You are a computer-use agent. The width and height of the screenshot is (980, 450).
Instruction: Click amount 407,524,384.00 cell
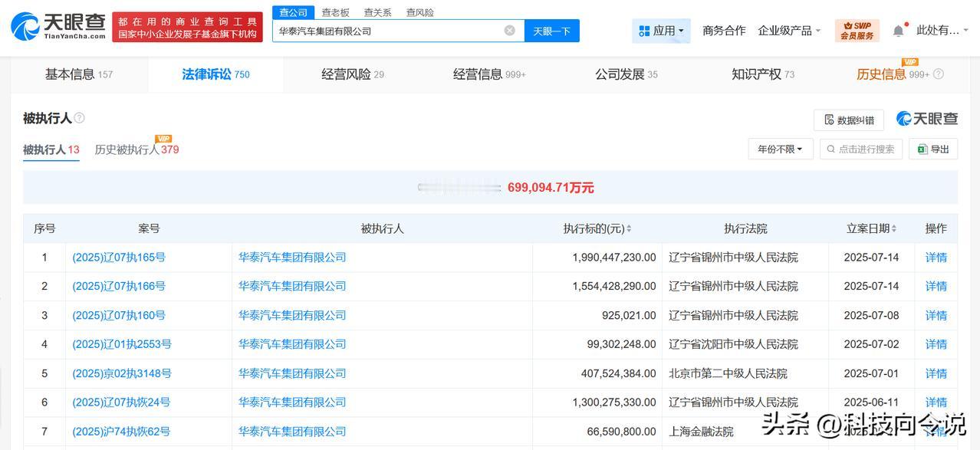pyautogui.click(x=619, y=373)
